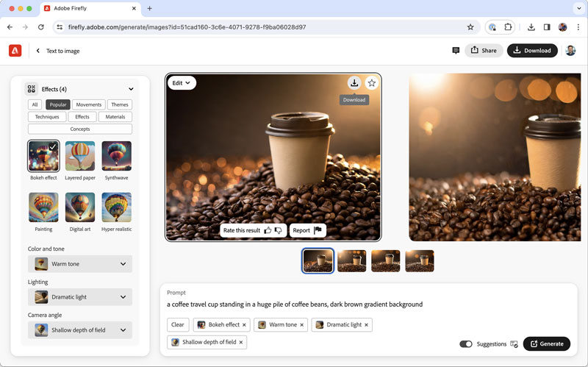Screen dimensions: 588x367
Task: Click the Share button
Action: click(x=484, y=50)
